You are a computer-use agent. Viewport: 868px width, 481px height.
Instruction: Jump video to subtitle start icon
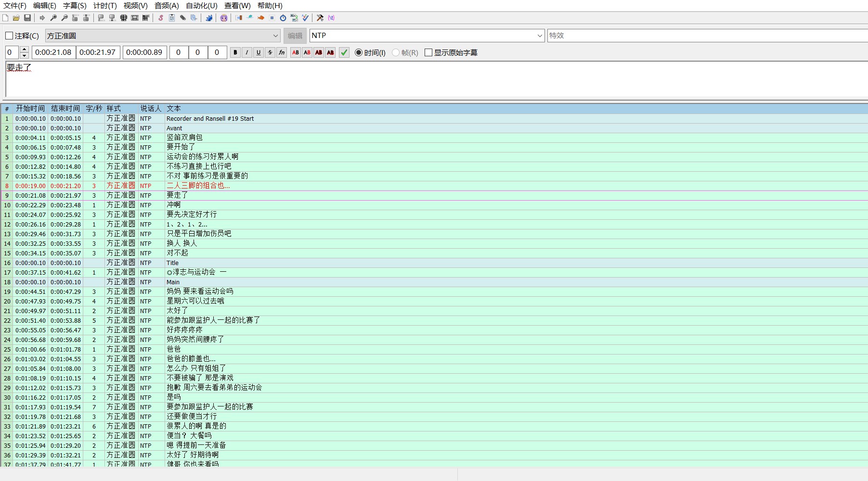pos(76,18)
